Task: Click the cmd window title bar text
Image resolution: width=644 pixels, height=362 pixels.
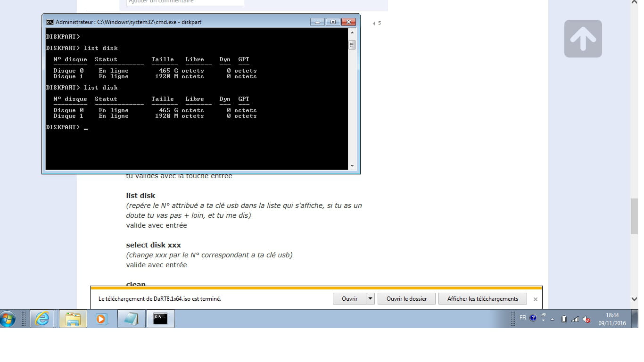Action: (129, 22)
